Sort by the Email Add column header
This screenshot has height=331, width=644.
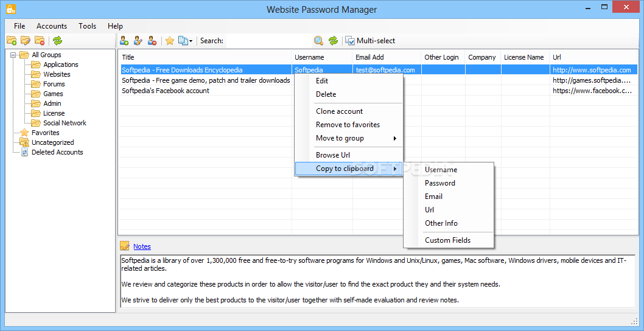(387, 57)
